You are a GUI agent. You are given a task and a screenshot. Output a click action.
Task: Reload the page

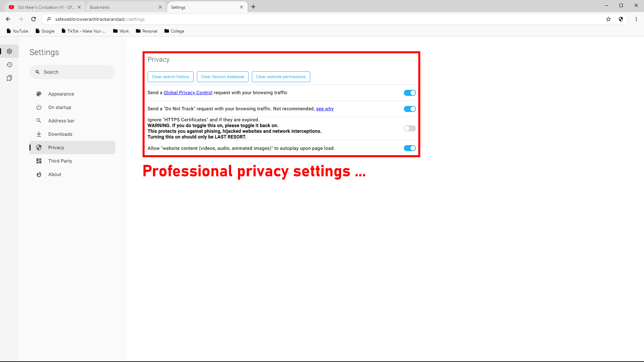tap(34, 19)
